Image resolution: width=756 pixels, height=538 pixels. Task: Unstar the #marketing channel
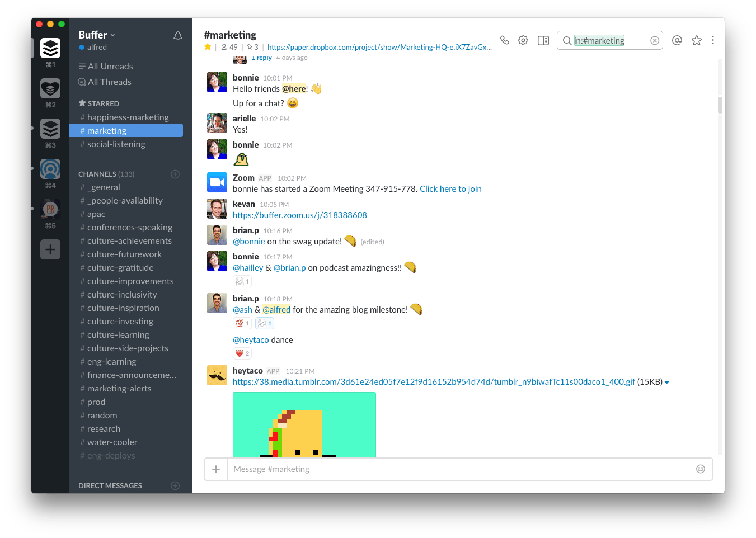(x=208, y=47)
